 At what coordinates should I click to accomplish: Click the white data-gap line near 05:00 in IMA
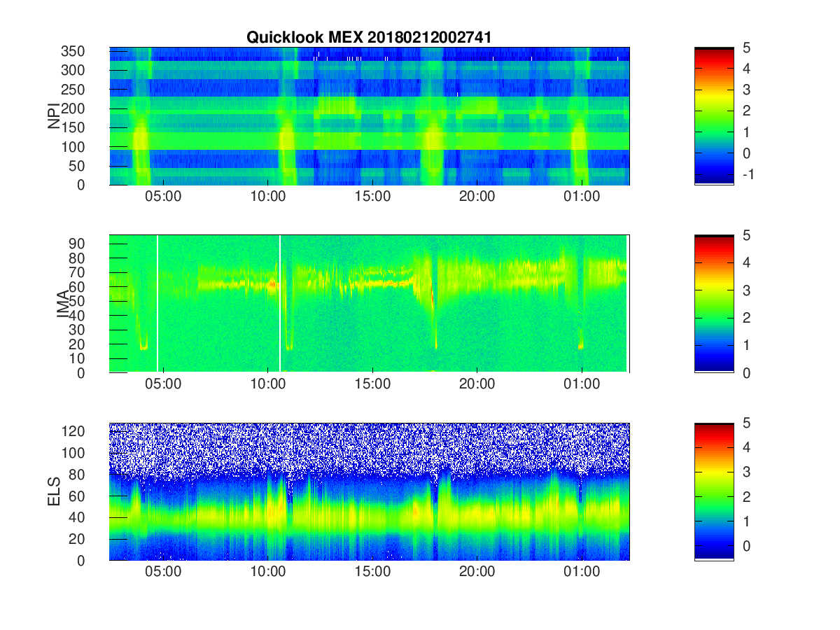[x=157, y=304]
